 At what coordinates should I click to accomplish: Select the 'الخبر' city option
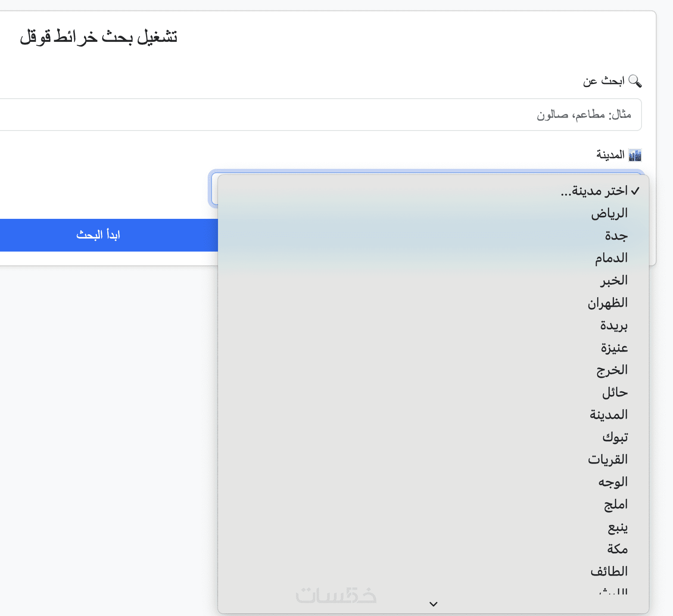tap(614, 280)
